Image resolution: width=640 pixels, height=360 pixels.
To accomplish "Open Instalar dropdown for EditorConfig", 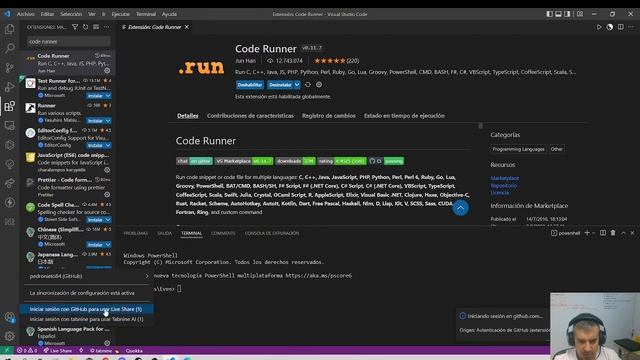I will coord(108,145).
